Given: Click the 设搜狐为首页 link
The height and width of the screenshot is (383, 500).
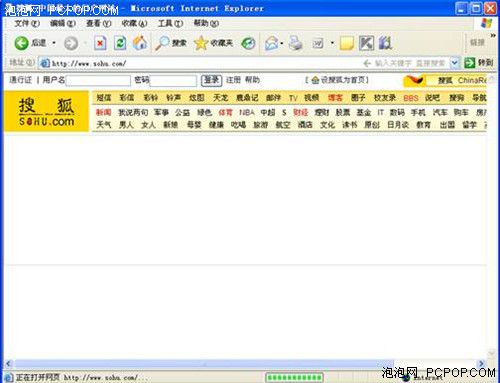Looking at the screenshot, I should [x=344, y=80].
